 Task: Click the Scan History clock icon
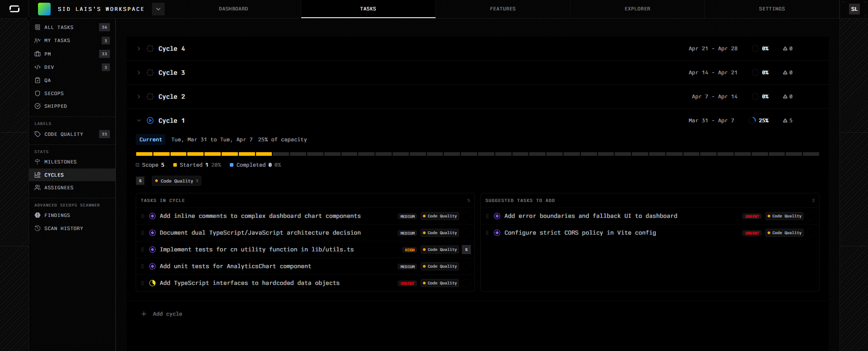tap(38, 229)
